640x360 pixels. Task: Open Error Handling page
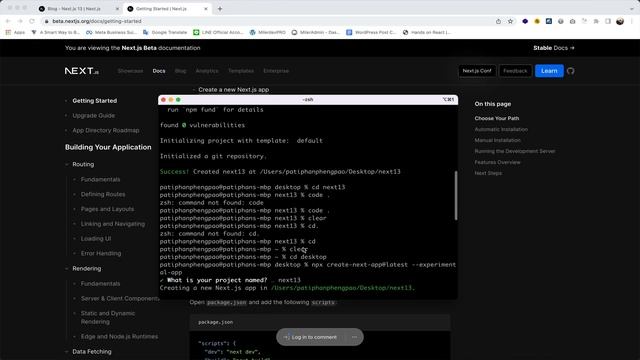coord(101,253)
